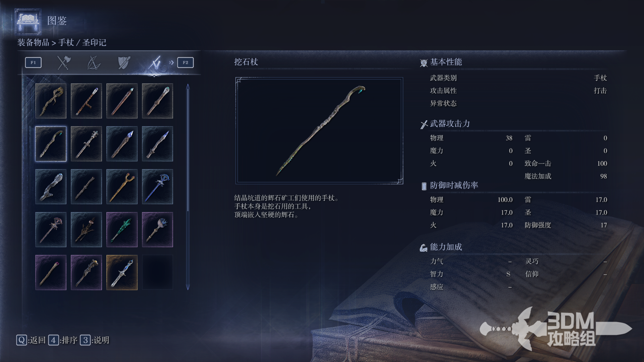Screen dimensions: 644x362
Task: Pick the green crystal staff with purple background
Action: (122, 230)
